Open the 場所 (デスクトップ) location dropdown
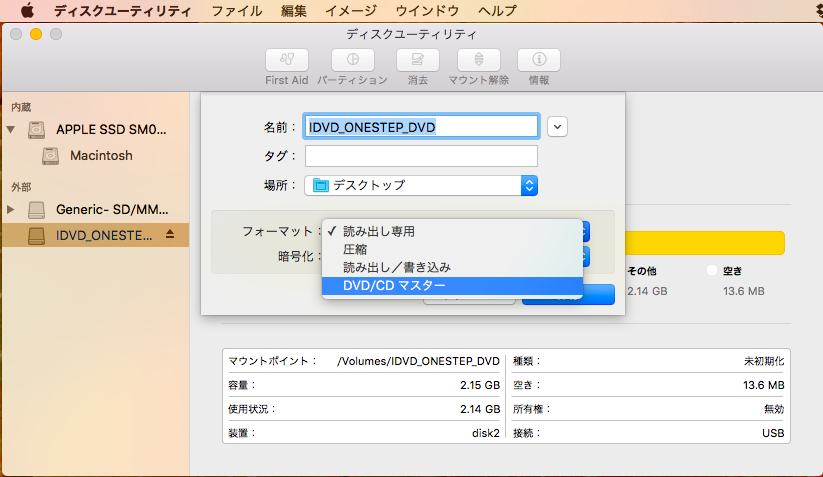823x477 pixels. (421, 185)
